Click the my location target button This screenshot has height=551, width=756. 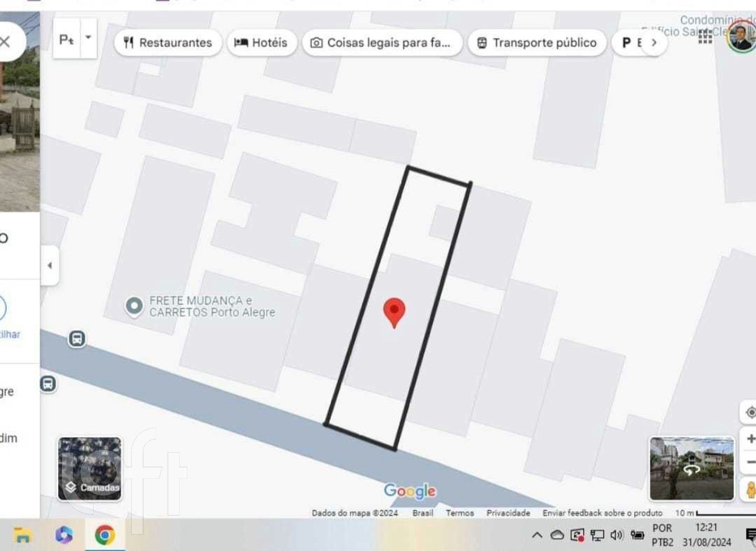750,412
